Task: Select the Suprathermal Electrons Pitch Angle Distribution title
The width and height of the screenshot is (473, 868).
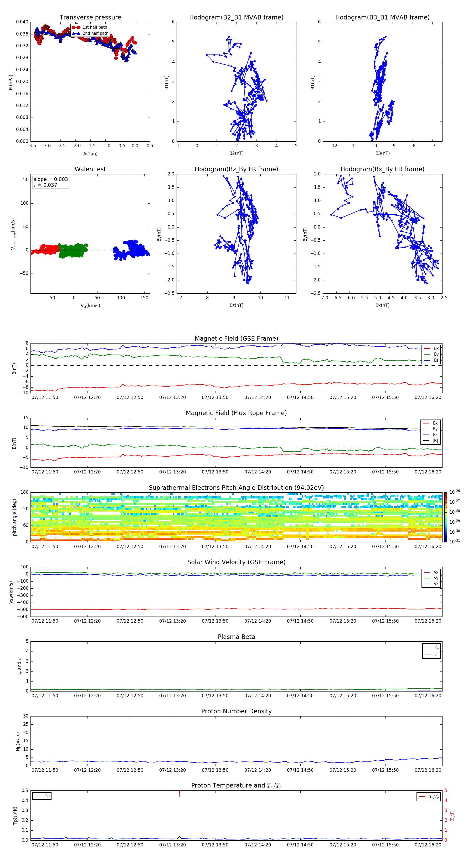Action: (236, 488)
